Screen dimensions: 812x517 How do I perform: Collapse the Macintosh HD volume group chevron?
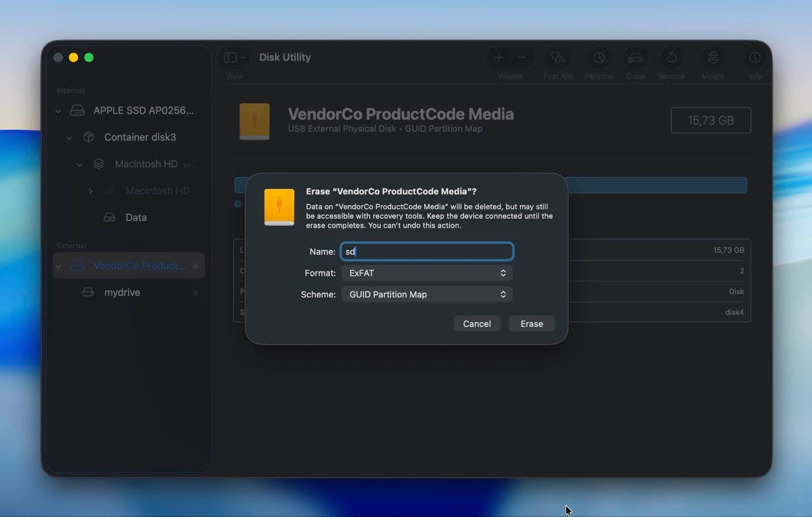click(x=80, y=165)
